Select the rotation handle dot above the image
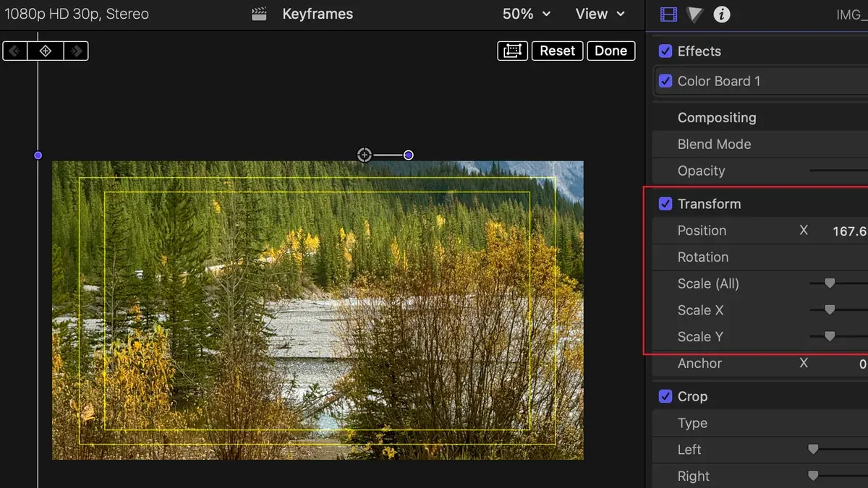868x488 pixels. [x=409, y=155]
